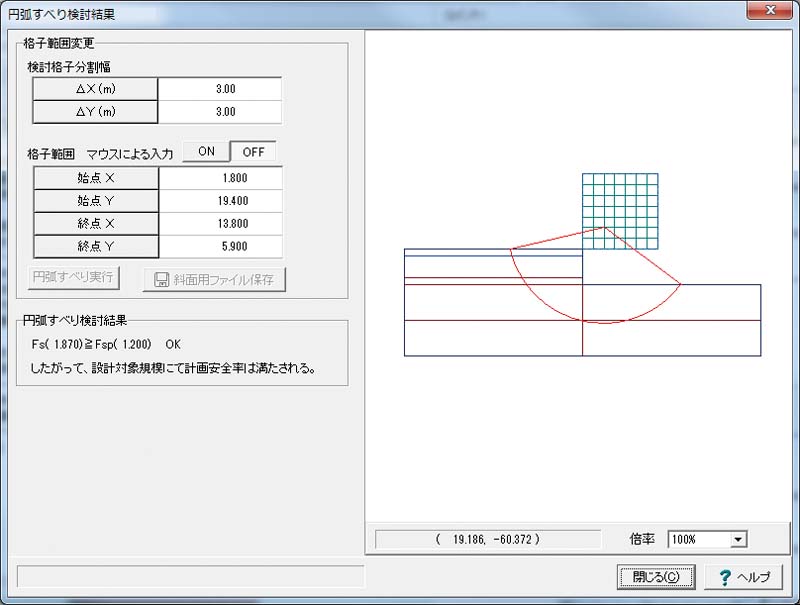The width and height of the screenshot is (800, 605).
Task: Edit the 始点 X value 1.800
Action: pos(220,178)
